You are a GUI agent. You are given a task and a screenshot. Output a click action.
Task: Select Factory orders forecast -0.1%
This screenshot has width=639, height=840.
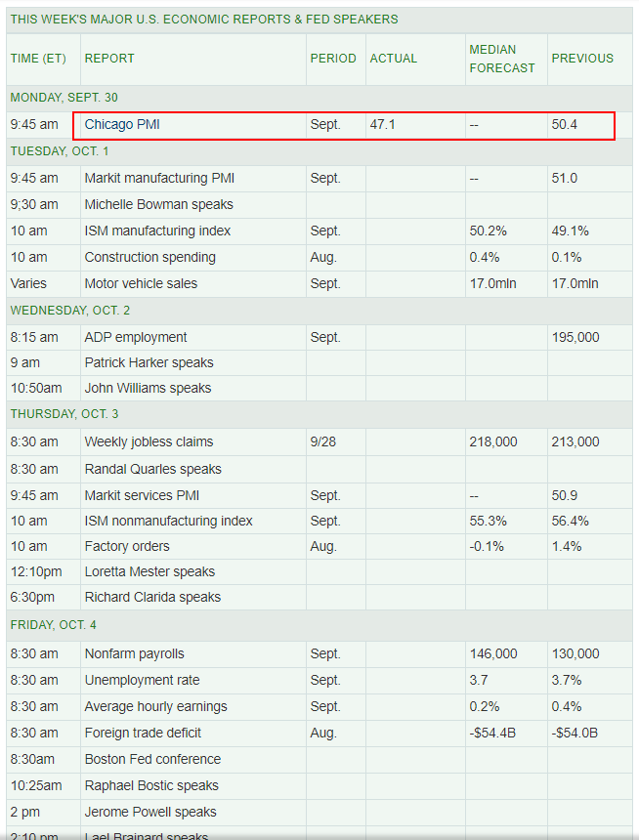[x=487, y=546]
